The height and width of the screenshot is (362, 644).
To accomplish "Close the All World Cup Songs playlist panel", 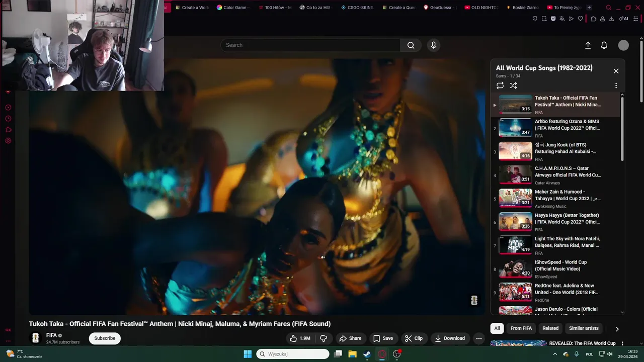I will coord(616,71).
